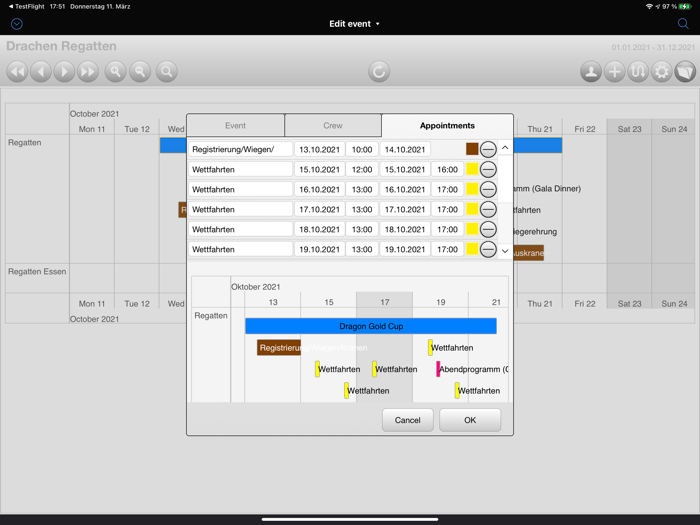Open the Edit event title dropdown
Screen dimensions: 700x525
click(354, 24)
